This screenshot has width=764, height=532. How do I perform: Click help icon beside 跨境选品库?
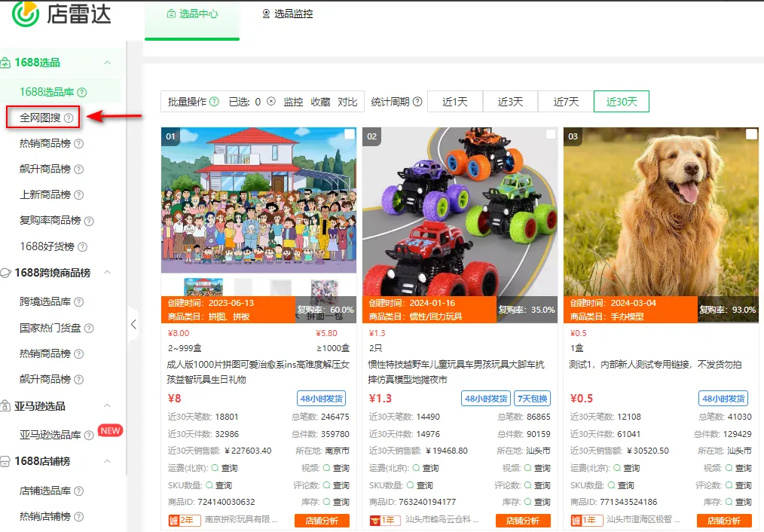[x=78, y=302]
